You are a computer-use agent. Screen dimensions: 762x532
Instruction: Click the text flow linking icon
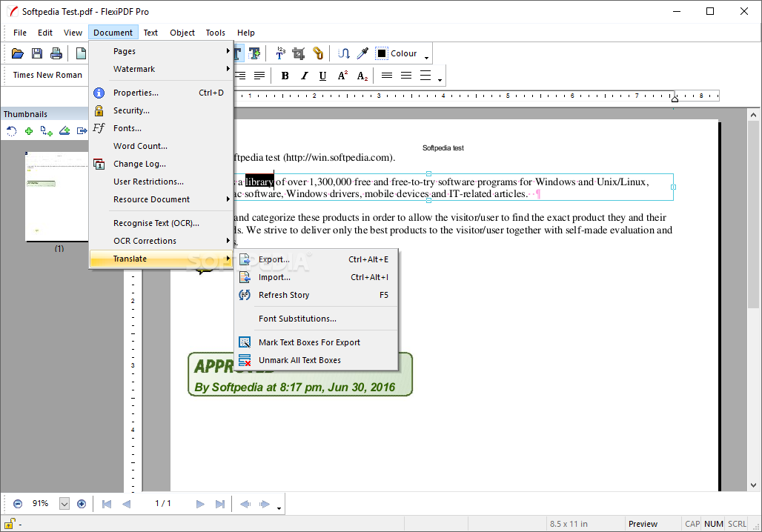click(x=344, y=53)
